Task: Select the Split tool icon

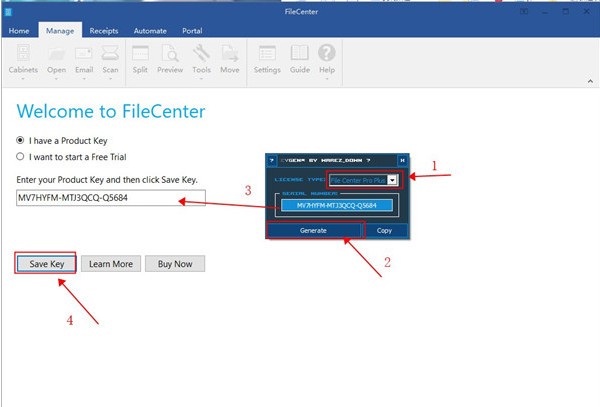Action: click(x=140, y=53)
